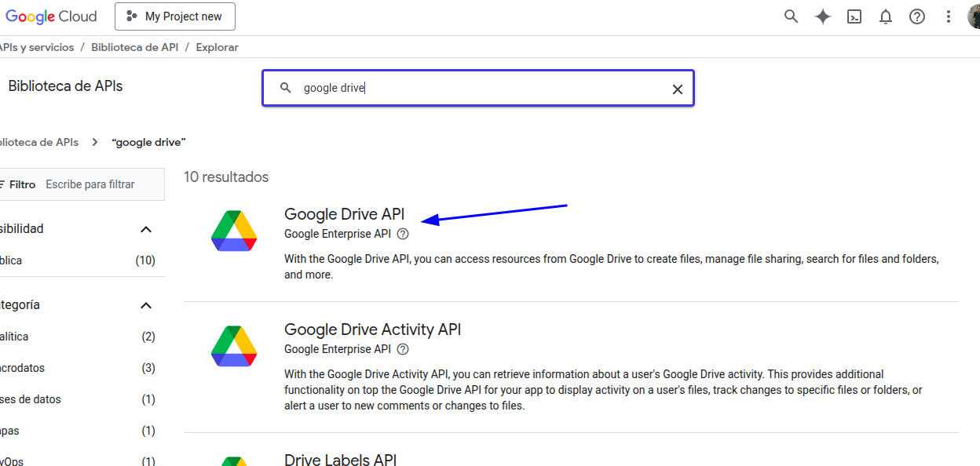Go to APIs y servicios breadcrumb
This screenshot has height=466, width=980.
tap(37, 47)
